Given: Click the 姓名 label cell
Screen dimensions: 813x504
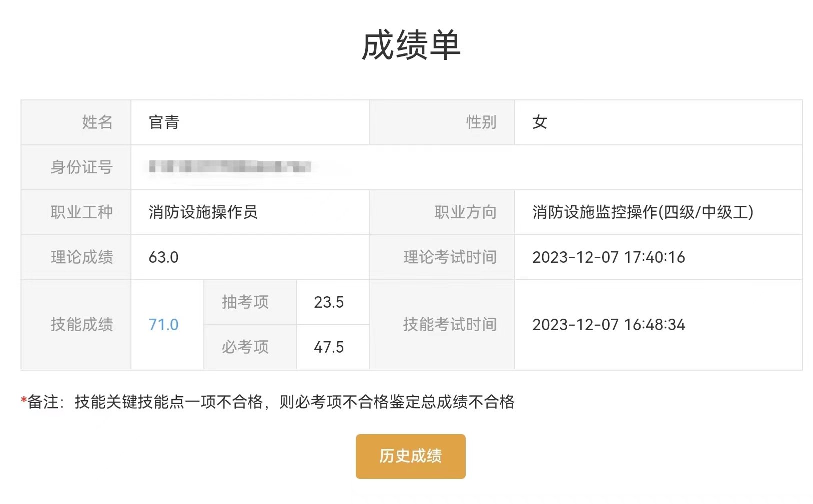Looking at the screenshot, I should (76, 122).
